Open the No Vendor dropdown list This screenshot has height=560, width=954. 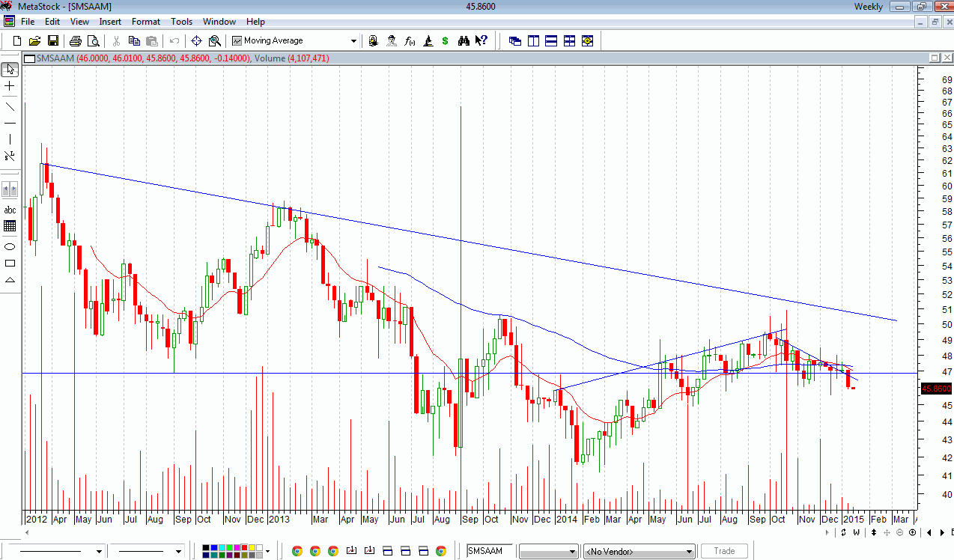tap(688, 552)
